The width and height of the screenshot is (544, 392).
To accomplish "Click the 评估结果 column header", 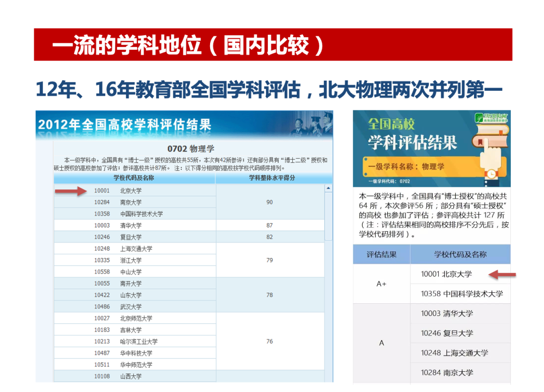I will click(382, 254).
